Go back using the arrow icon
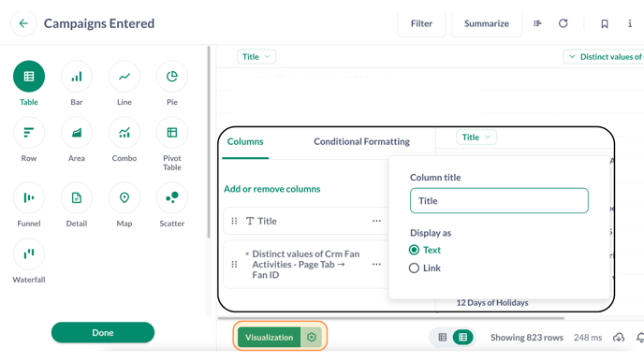 (23, 23)
